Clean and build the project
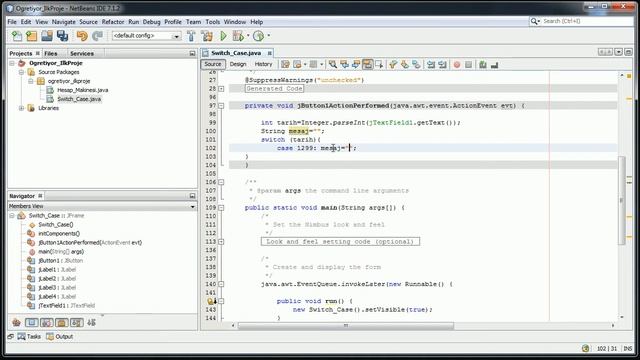Viewport: 640px width, 360px height. (x=207, y=36)
